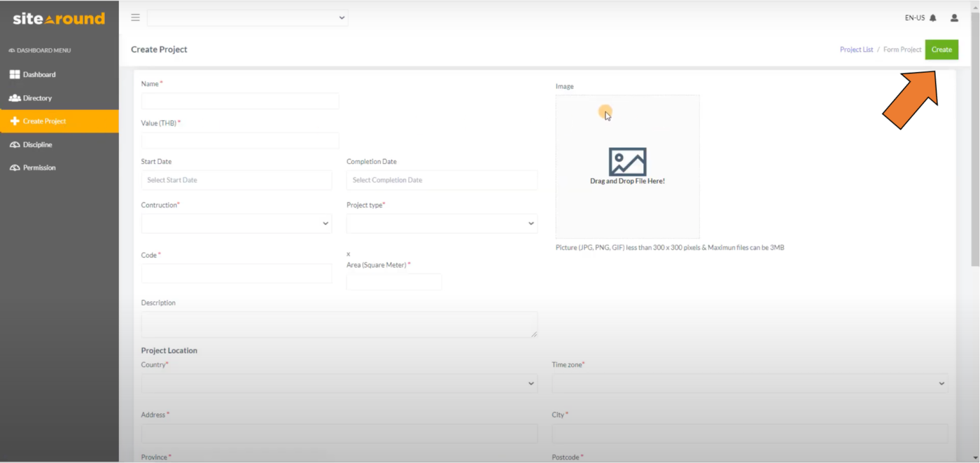The image size is (980, 463).
Task: Expand the Country dropdown
Action: (339, 383)
